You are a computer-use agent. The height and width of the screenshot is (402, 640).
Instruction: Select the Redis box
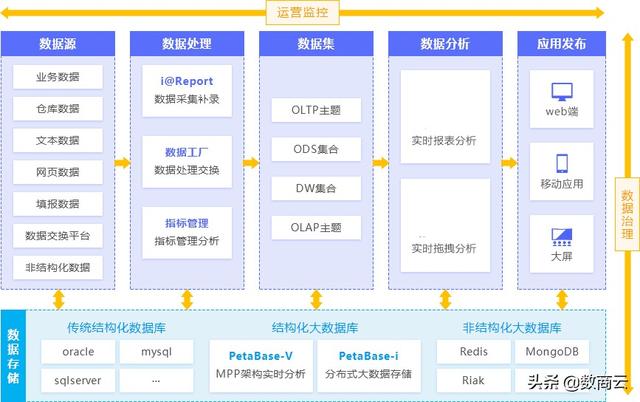(473, 352)
